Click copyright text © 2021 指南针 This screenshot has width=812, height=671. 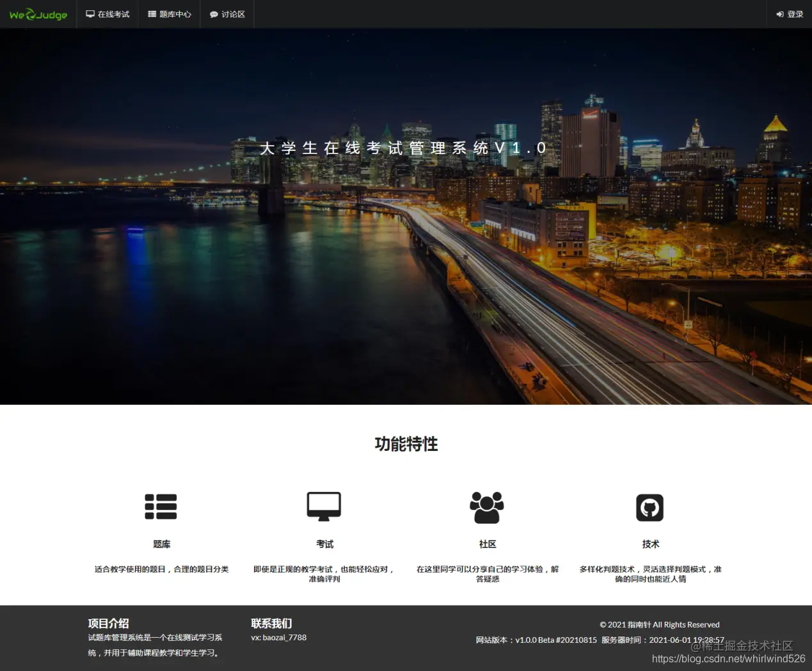(659, 625)
